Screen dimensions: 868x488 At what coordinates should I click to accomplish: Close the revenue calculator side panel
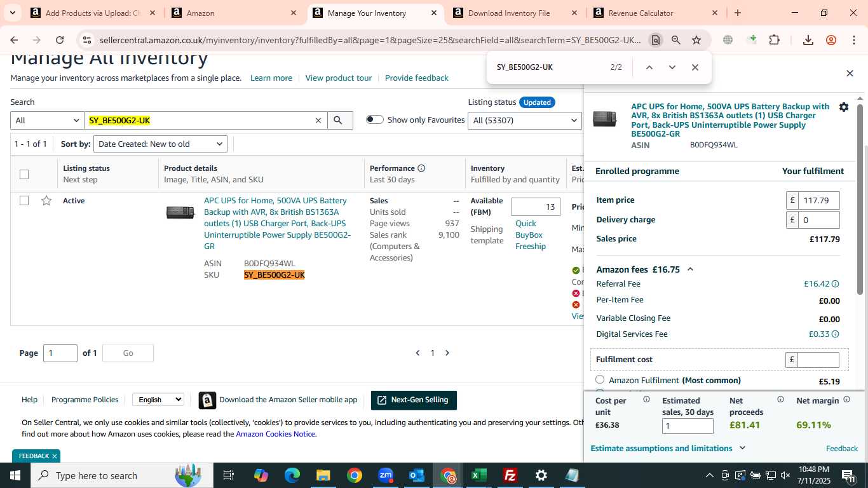850,73
